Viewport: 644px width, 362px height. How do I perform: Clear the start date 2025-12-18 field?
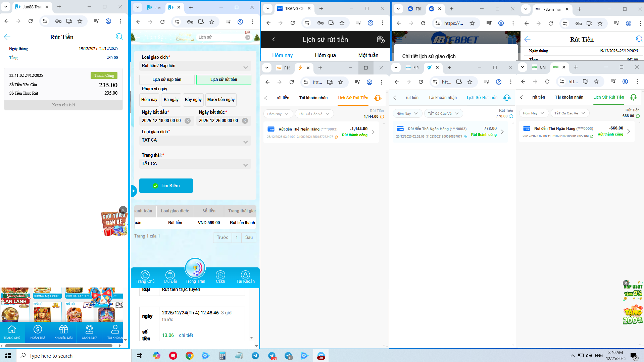coord(188,121)
